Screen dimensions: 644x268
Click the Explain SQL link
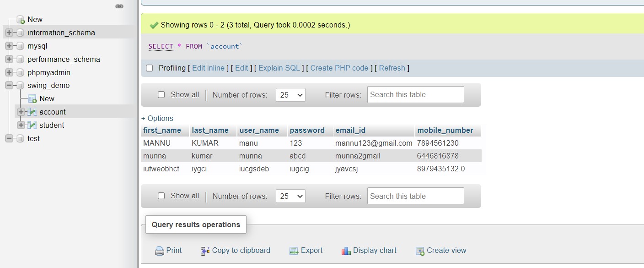(279, 68)
